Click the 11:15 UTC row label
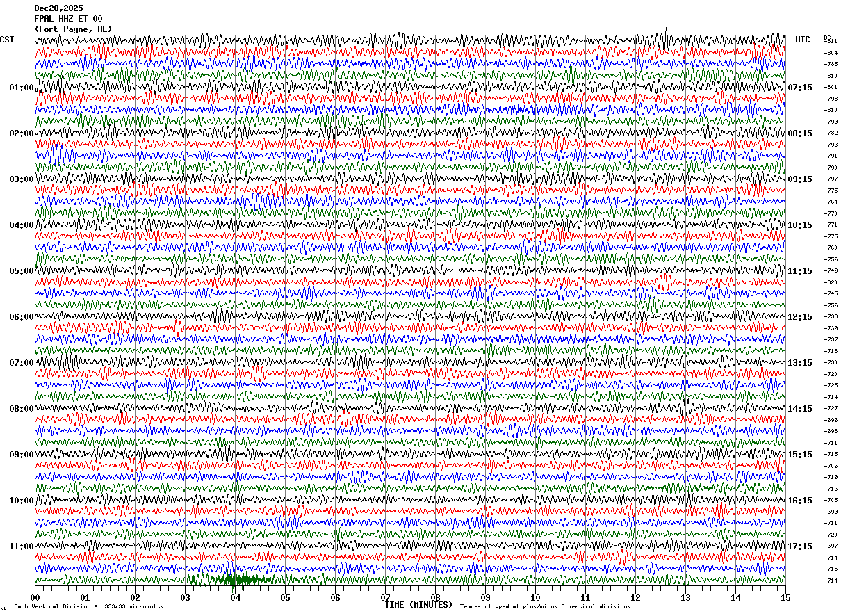This screenshot has width=841, height=616. pyautogui.click(x=800, y=271)
